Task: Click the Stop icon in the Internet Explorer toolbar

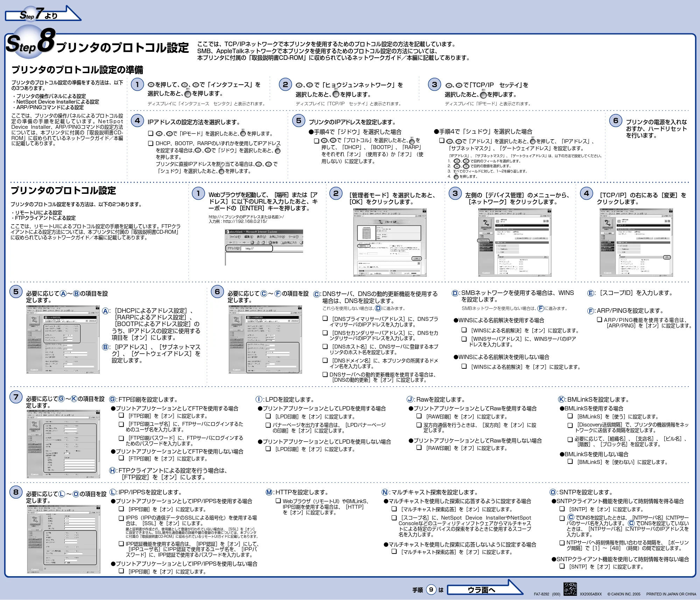Action: pos(252,242)
